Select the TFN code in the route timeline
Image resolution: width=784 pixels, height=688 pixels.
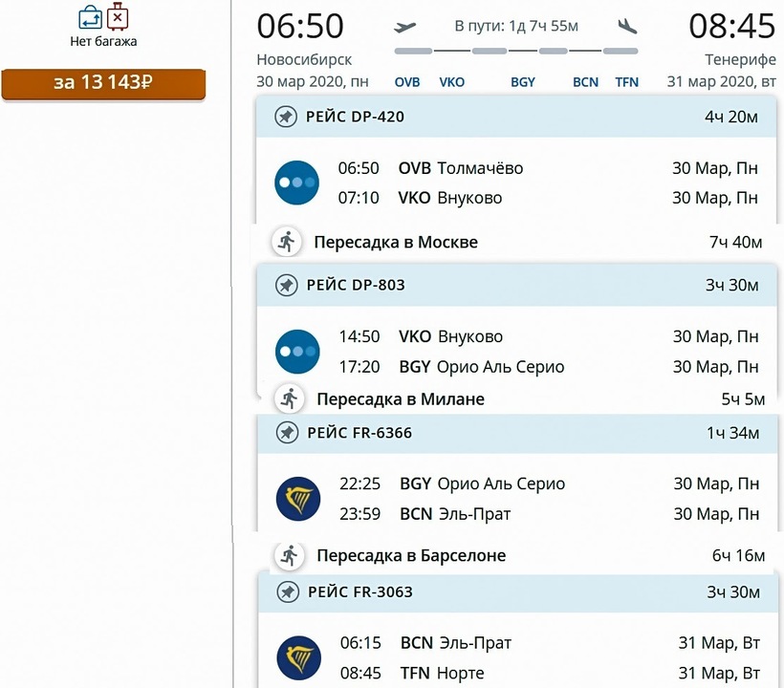tap(626, 82)
